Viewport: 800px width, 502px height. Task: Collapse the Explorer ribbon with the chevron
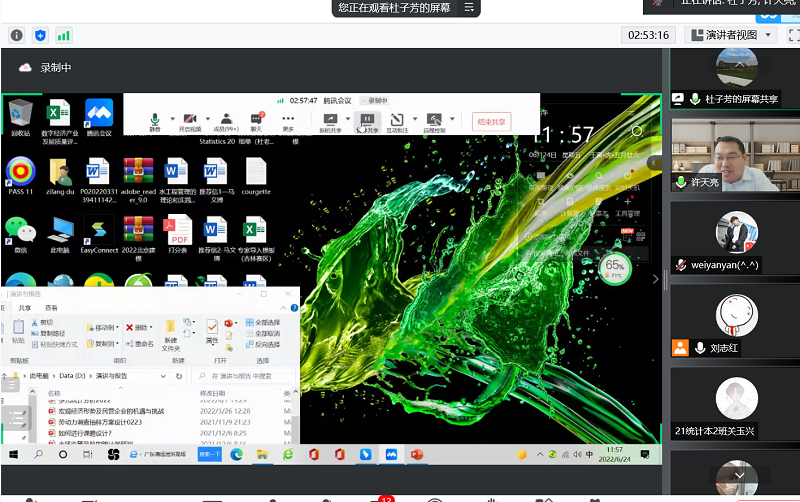point(283,308)
